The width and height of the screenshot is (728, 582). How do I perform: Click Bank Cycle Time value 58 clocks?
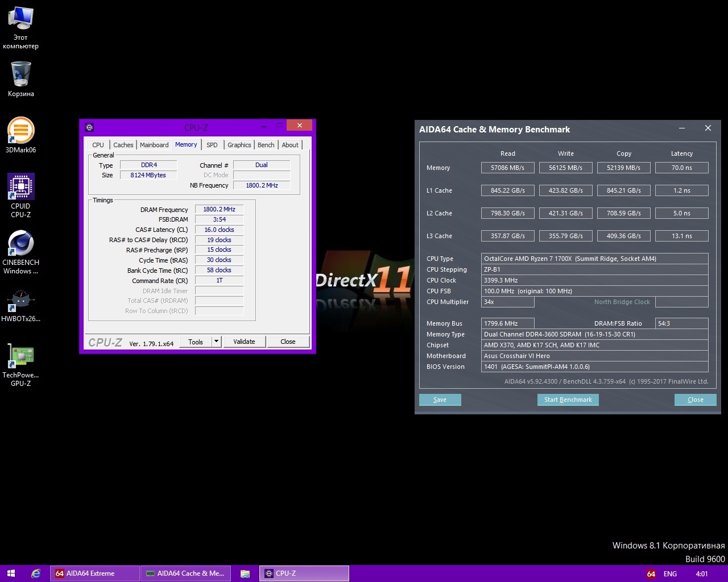point(219,270)
